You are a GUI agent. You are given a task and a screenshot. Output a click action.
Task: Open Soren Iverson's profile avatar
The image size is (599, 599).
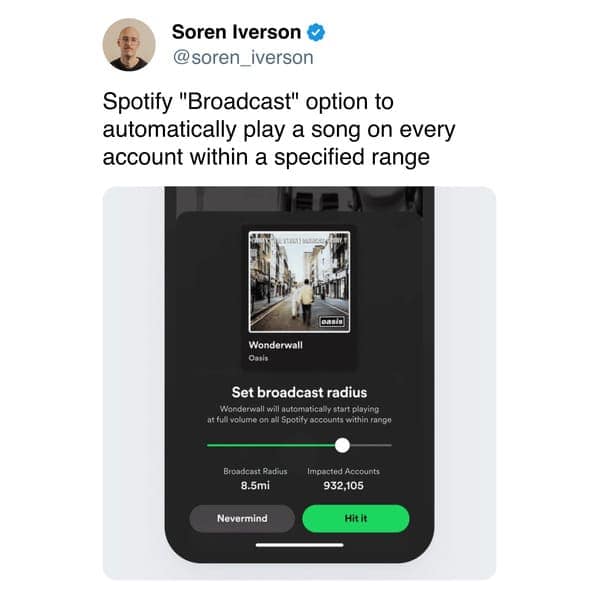tap(129, 45)
